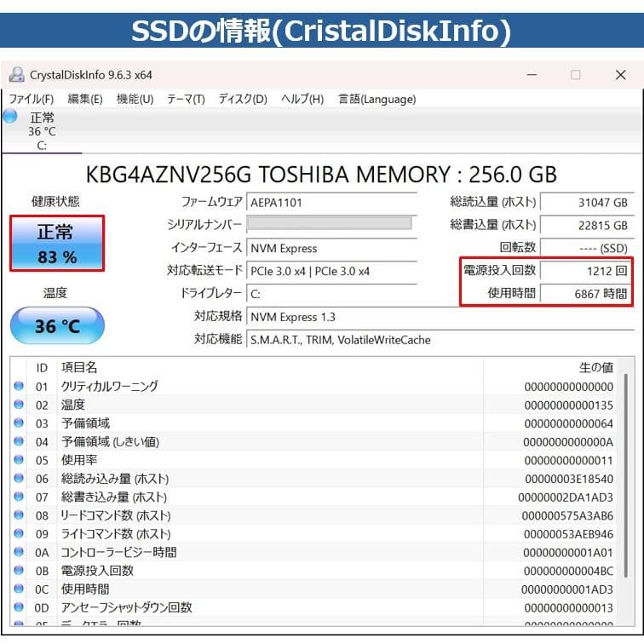Image resolution: width=644 pixels, height=644 pixels.
Task: Click raw value 0000000001AD3
Action: coord(567,589)
